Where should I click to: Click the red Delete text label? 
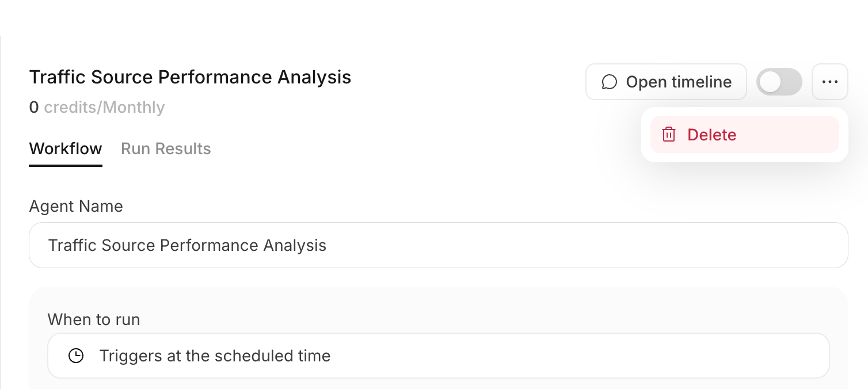pos(712,135)
